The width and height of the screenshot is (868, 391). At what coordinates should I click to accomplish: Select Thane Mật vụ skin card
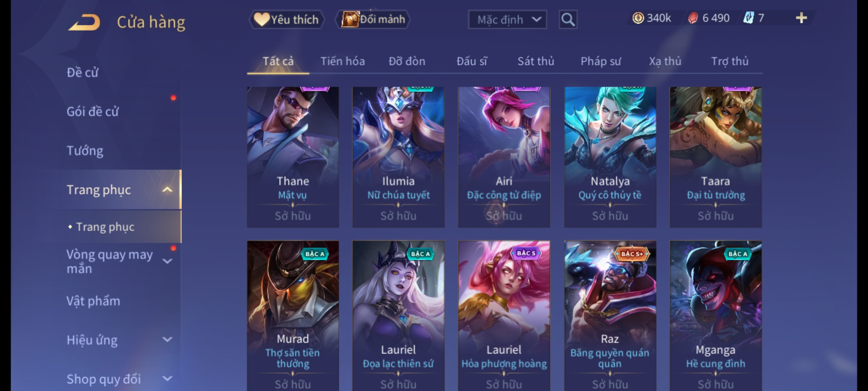click(x=293, y=157)
